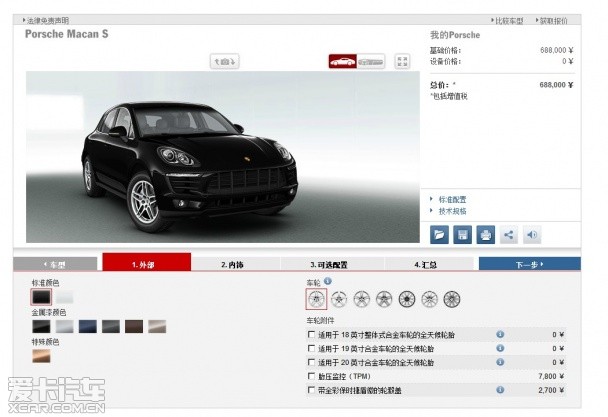Choose the sixth wheel design
The height and width of the screenshot is (417, 608).
(x=429, y=299)
